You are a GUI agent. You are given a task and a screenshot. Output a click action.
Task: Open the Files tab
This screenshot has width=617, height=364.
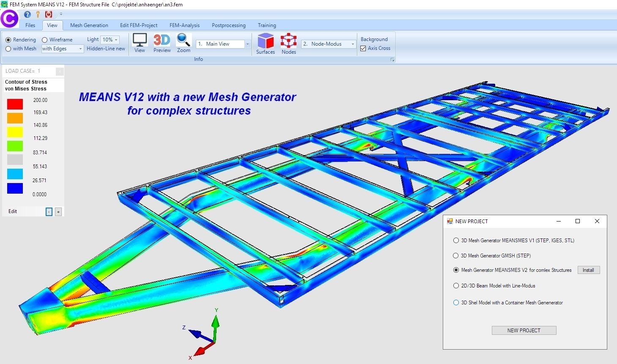tap(30, 25)
